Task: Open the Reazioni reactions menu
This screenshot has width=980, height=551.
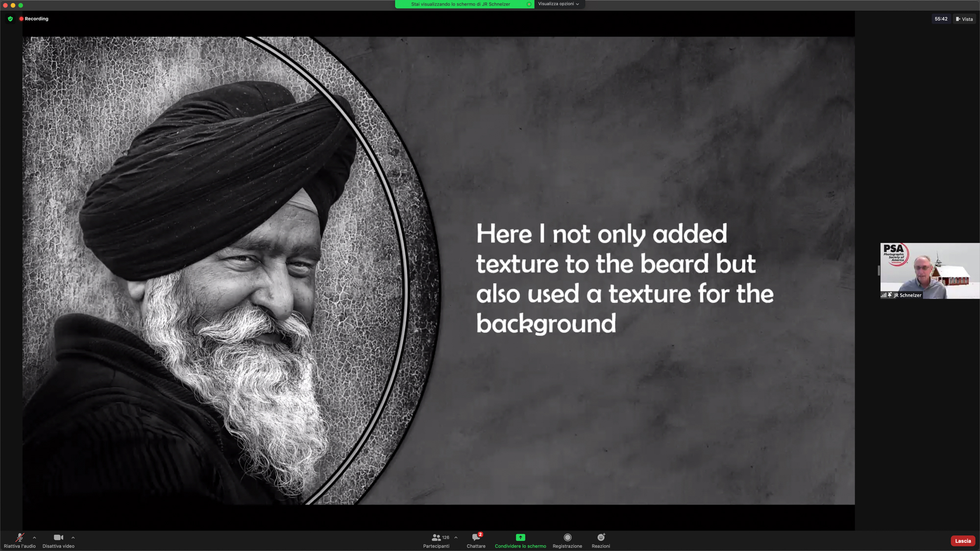Action: [601, 540]
